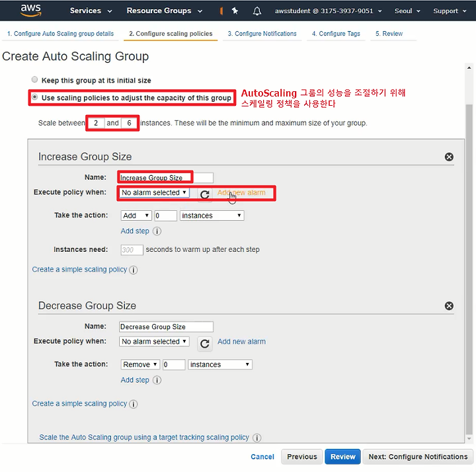Select Keep this group at its initial size
This screenshot has width=476, height=472.
pyautogui.click(x=34, y=79)
